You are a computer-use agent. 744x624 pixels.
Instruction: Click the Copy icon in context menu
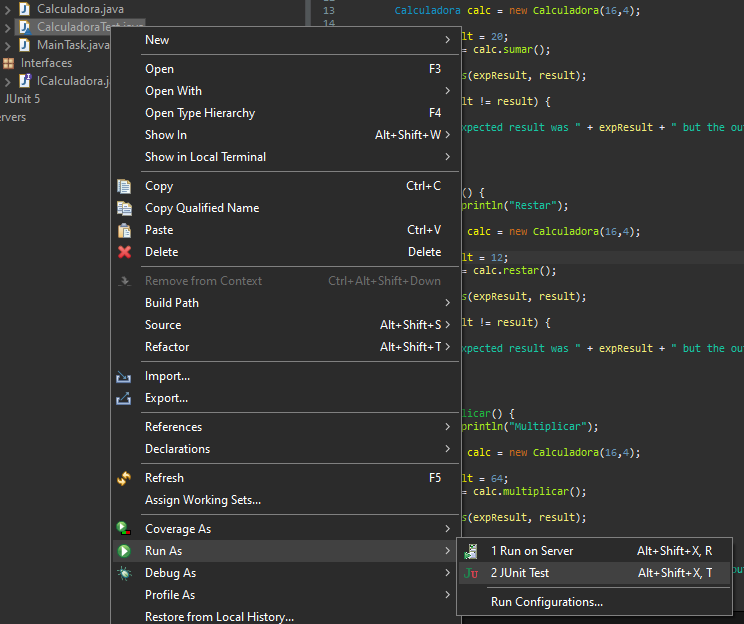pyautogui.click(x=124, y=186)
